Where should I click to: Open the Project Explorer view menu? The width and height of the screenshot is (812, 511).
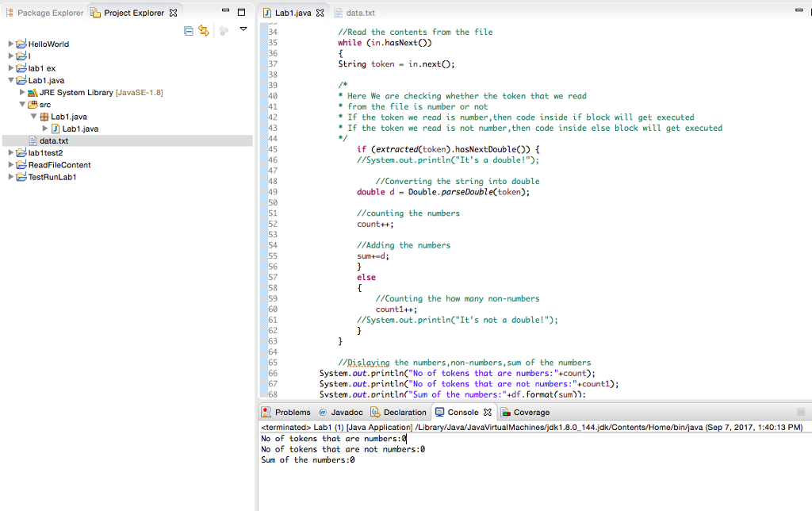(243, 29)
